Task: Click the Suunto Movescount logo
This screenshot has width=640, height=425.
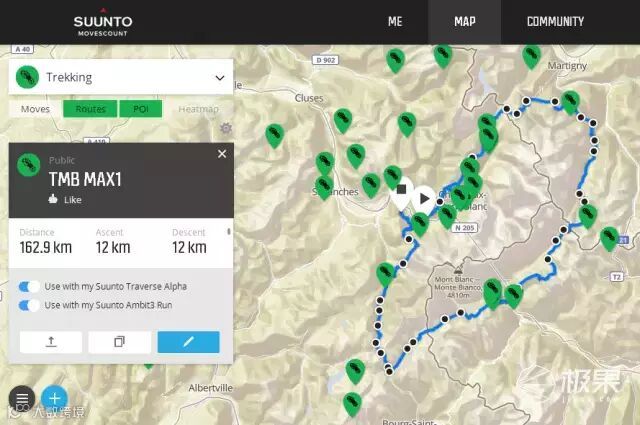Action: click(103, 24)
